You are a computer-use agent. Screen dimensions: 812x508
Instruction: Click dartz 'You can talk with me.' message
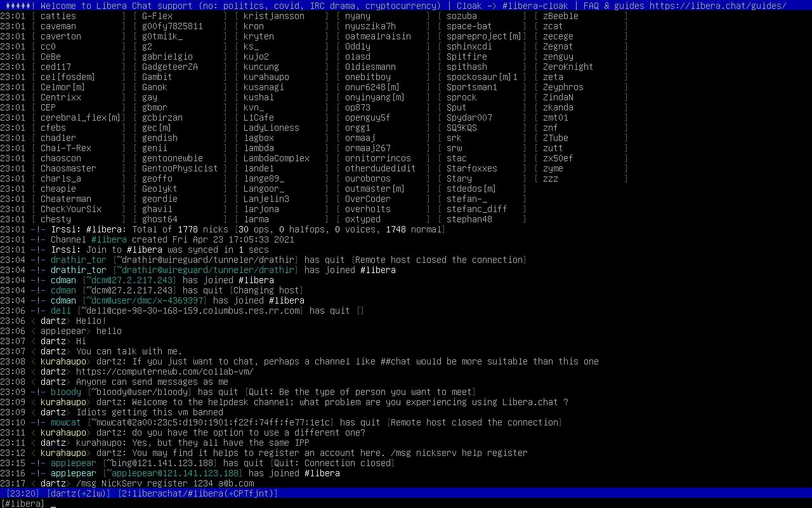click(91, 351)
